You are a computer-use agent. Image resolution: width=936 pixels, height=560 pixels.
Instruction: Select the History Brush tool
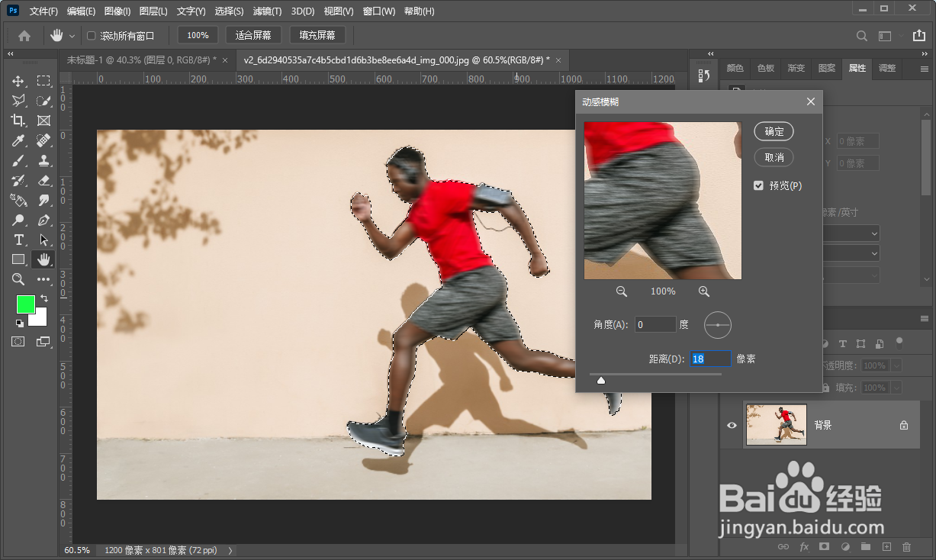18,180
